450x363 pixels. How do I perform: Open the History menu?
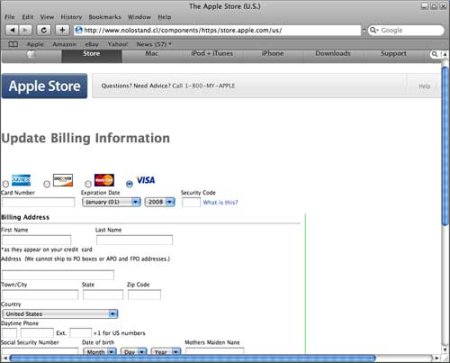tap(71, 17)
